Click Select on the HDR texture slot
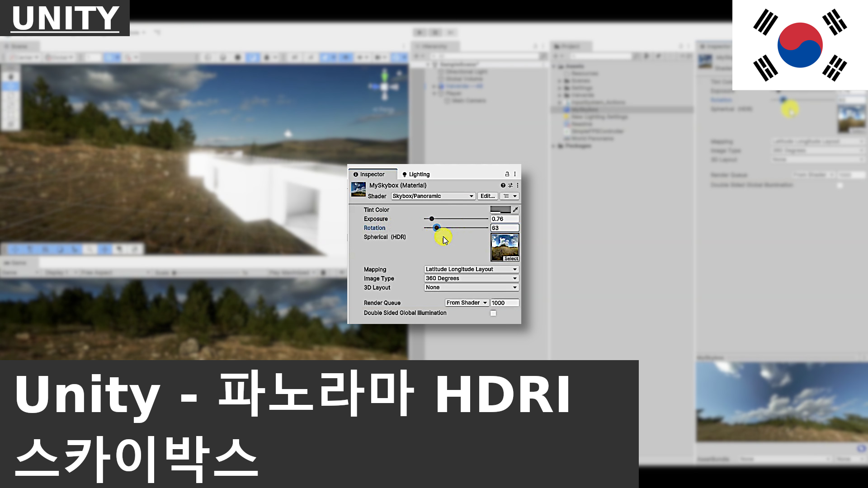Image resolution: width=868 pixels, height=488 pixels. 511,258
